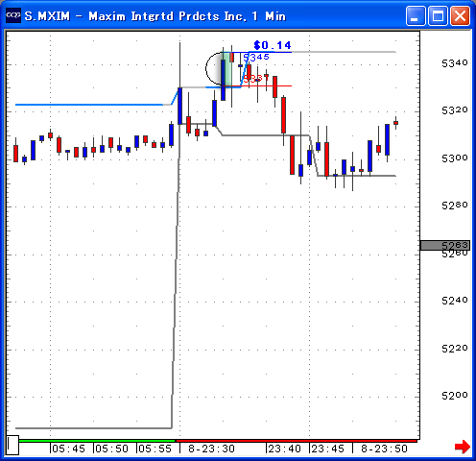The width and height of the screenshot is (476, 461).
Task: Click the 5240 price axis label
Action: point(455,301)
